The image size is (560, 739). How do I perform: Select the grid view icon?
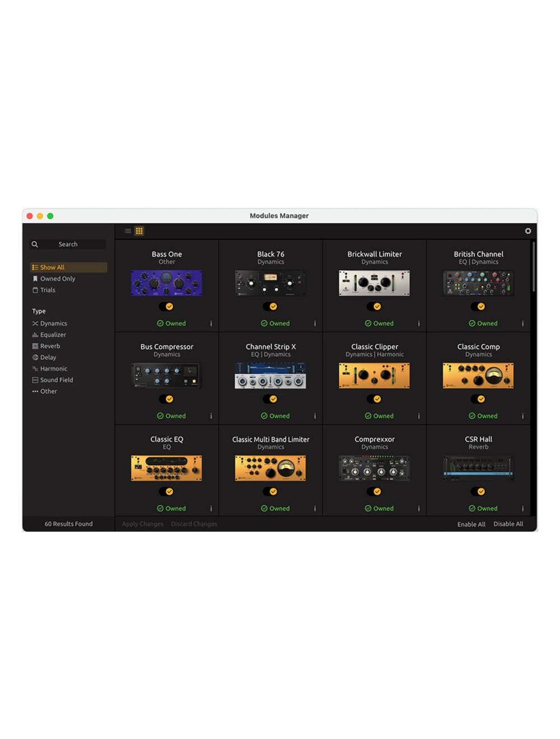click(x=139, y=231)
